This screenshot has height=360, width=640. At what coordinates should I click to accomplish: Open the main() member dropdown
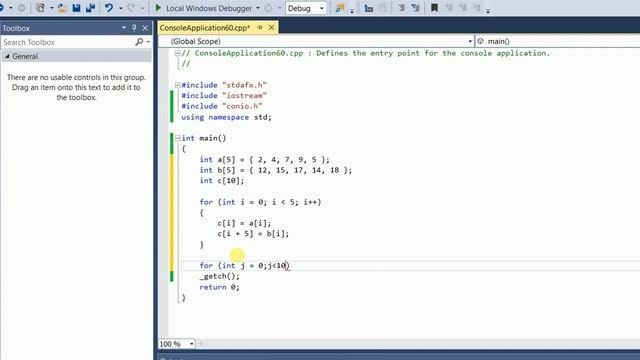click(558, 41)
